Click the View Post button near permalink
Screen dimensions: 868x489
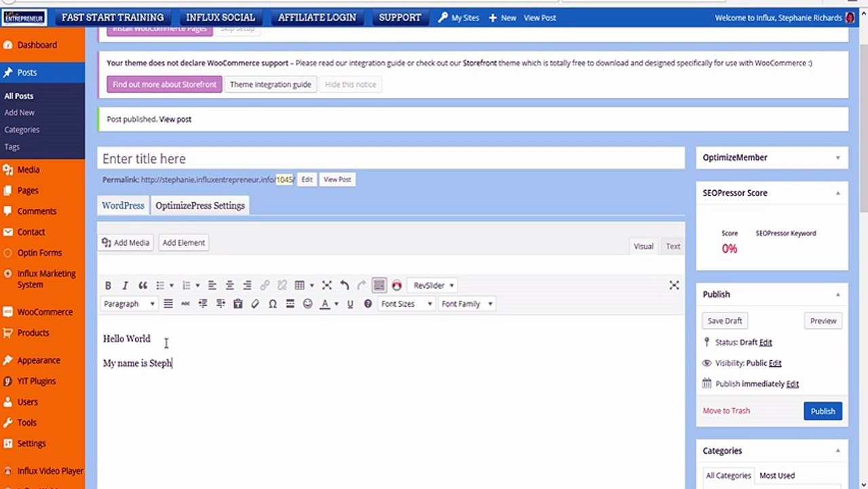(x=337, y=179)
